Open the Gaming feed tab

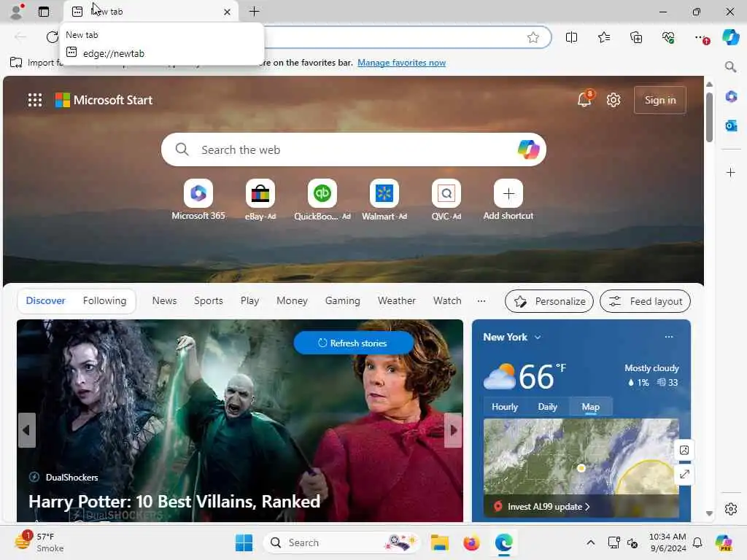[x=343, y=301]
